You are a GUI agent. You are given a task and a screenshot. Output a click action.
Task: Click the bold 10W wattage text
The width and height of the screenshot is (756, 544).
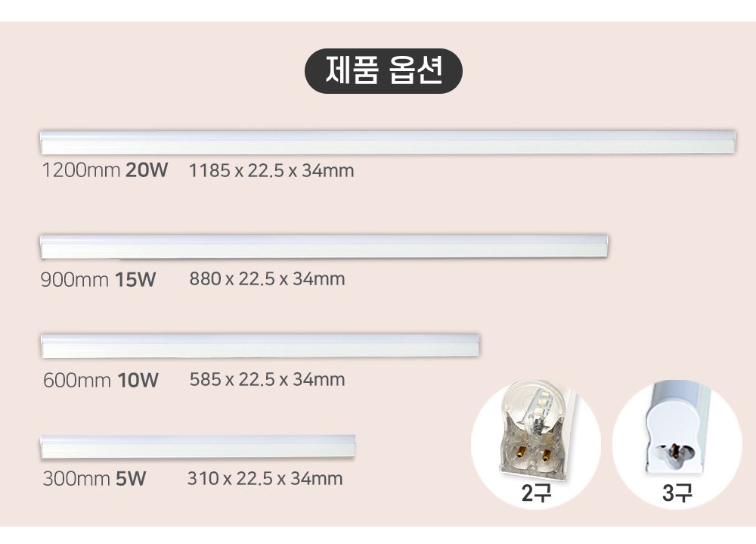[138, 380]
